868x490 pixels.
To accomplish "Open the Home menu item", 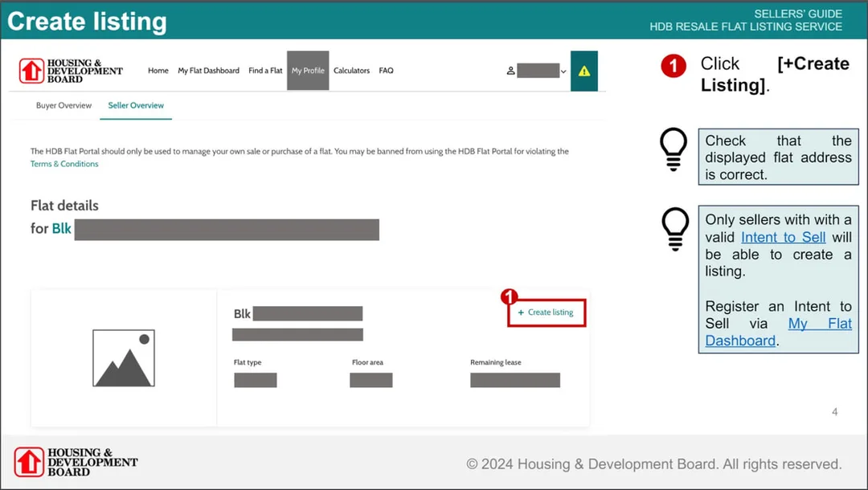I will pyautogui.click(x=158, y=71).
